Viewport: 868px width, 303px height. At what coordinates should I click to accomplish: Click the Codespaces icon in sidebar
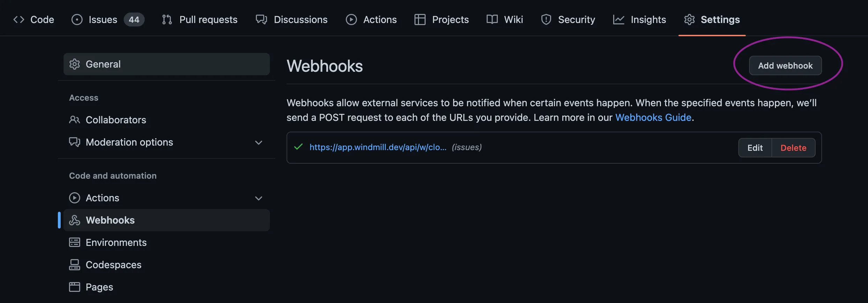74,265
